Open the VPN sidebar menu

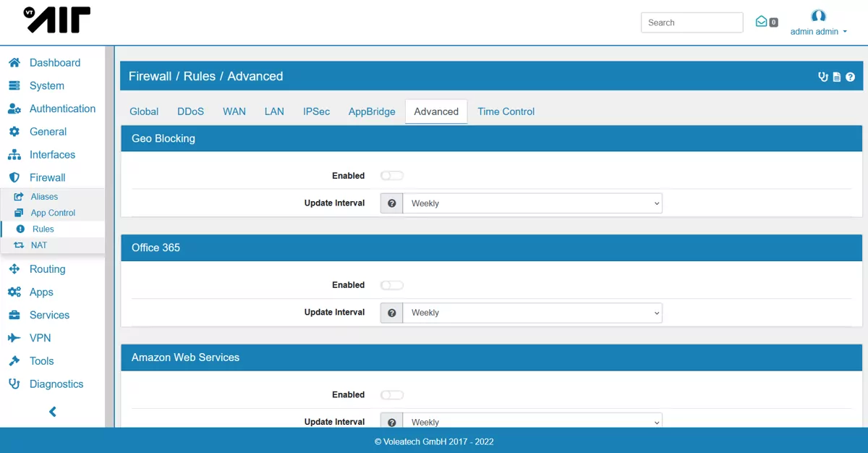40,338
